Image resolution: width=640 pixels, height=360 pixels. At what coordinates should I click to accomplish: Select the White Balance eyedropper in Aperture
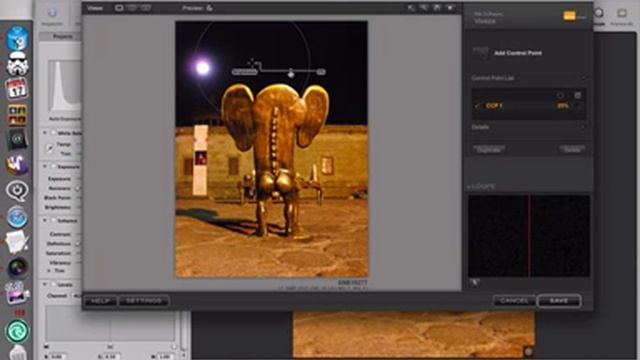(x=50, y=149)
